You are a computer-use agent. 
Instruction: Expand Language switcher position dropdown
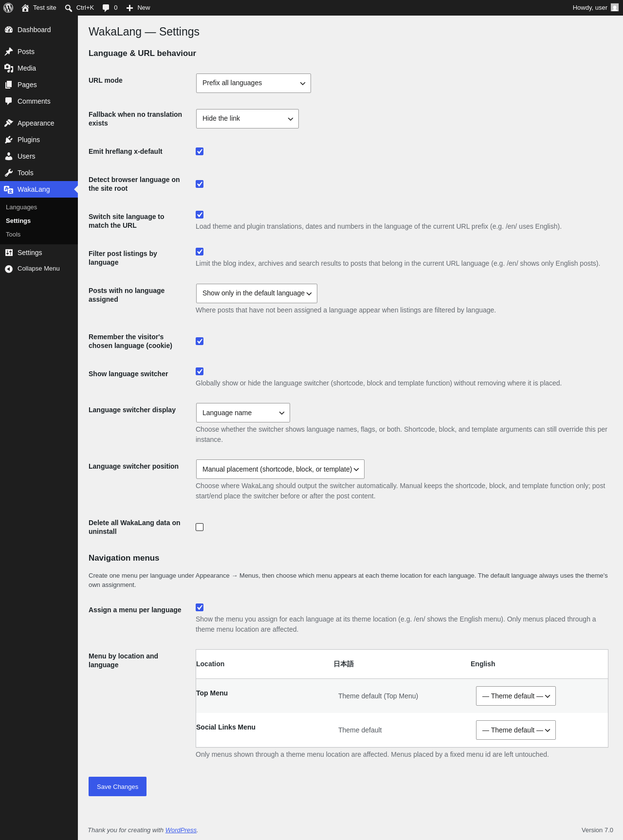pos(280,469)
